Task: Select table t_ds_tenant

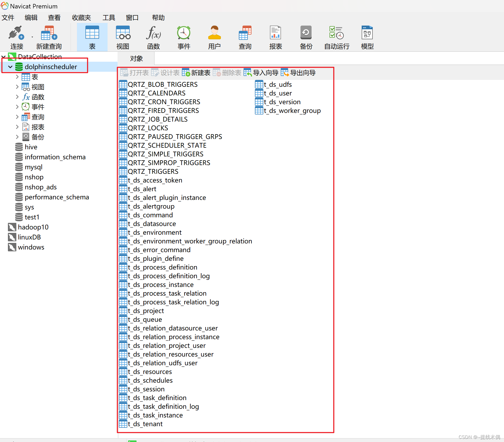Action: click(145, 424)
